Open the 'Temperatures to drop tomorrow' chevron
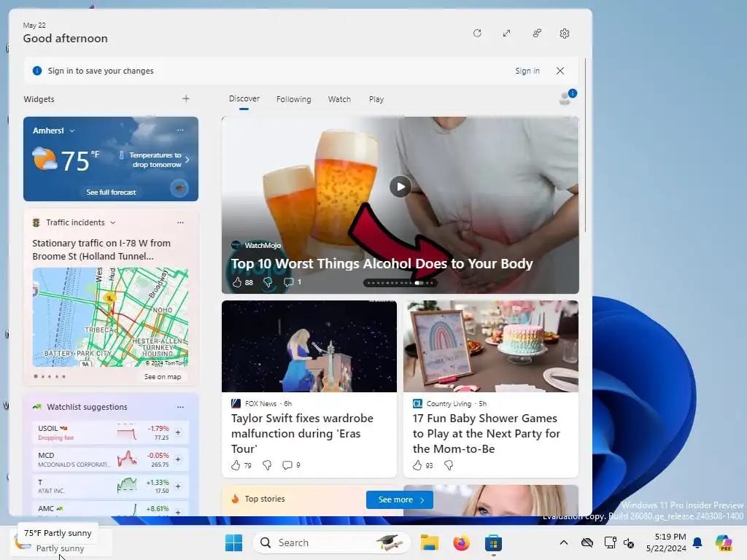The height and width of the screenshot is (560, 747). 187,160
